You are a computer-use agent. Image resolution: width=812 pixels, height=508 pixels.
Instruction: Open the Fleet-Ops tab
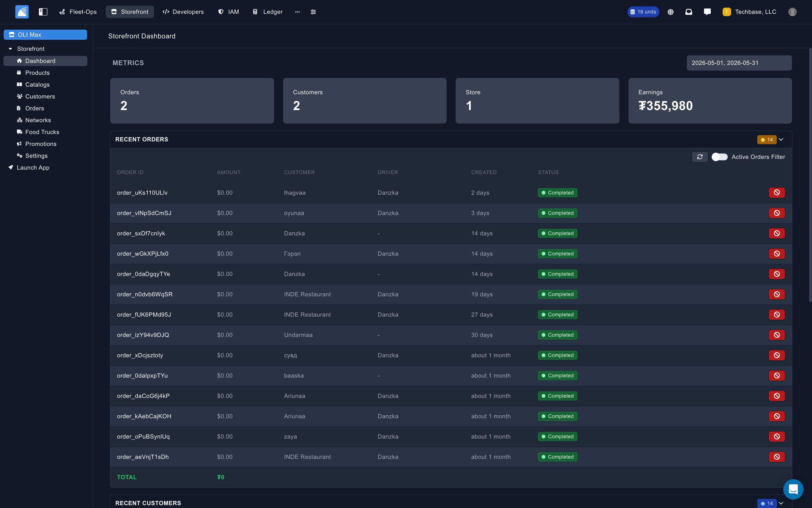coord(78,12)
